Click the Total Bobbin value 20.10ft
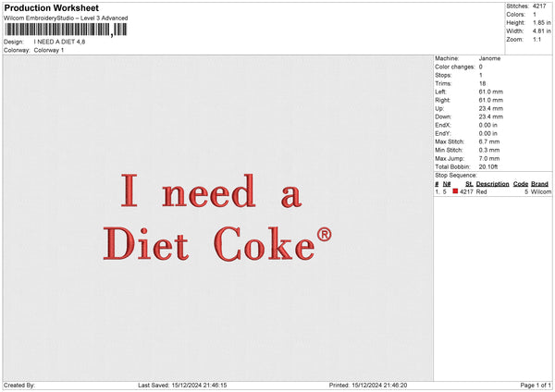 click(488, 166)
